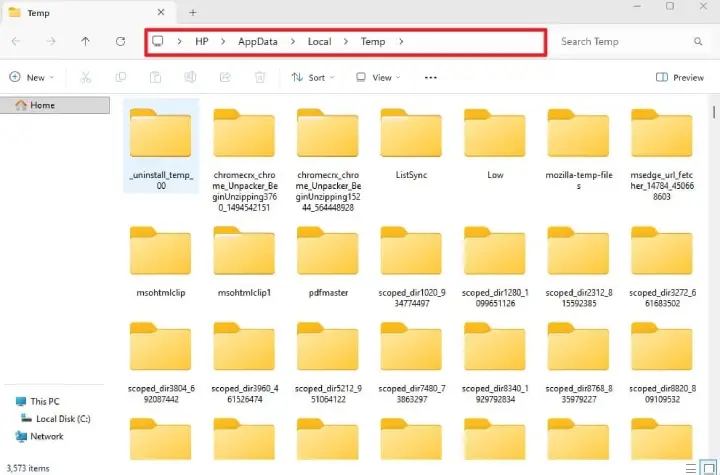Expand chevron after Temp in address bar
The height and width of the screenshot is (475, 720).
(x=401, y=41)
